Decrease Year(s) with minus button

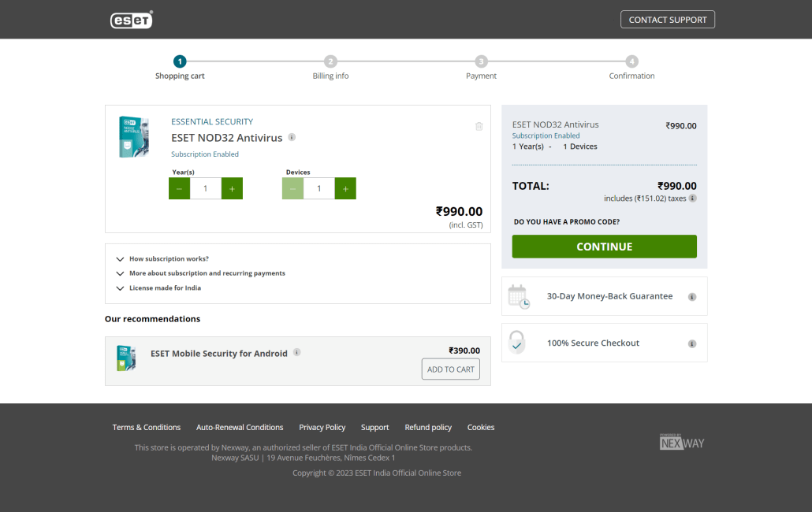tap(179, 189)
